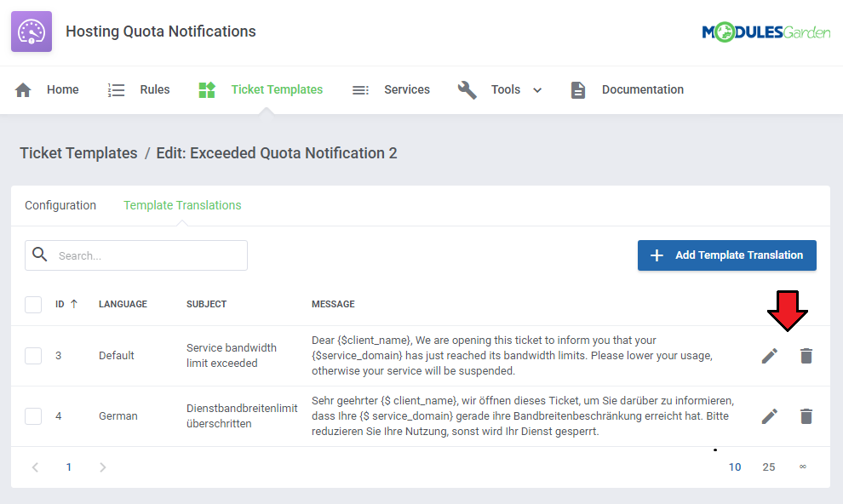Open the Rules menu item

[155, 89]
